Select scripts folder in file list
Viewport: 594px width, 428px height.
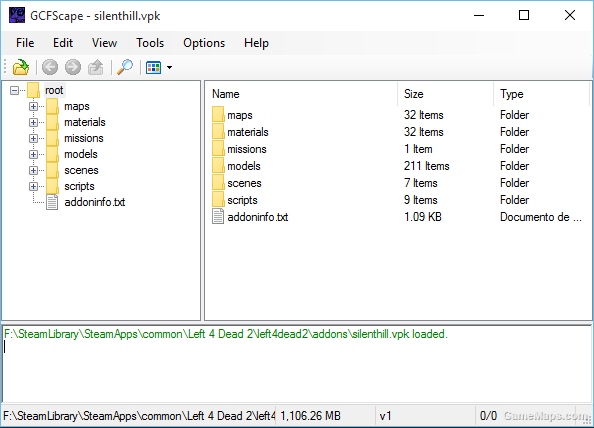point(242,200)
